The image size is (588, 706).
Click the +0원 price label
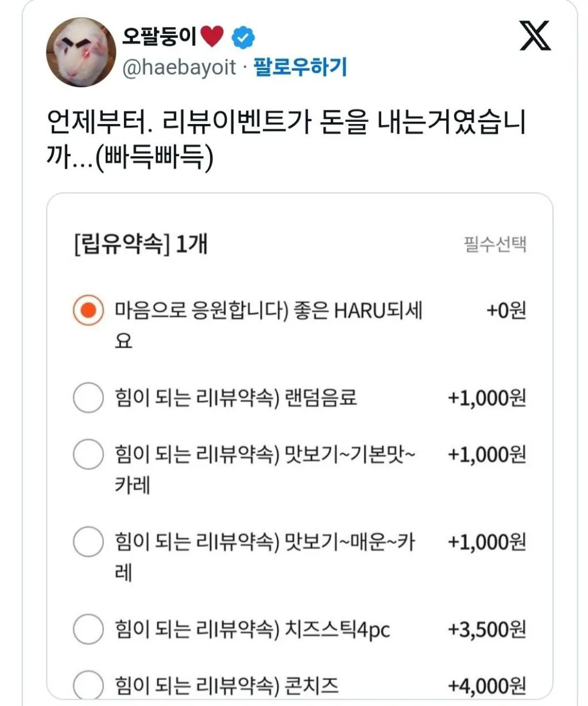click(506, 311)
